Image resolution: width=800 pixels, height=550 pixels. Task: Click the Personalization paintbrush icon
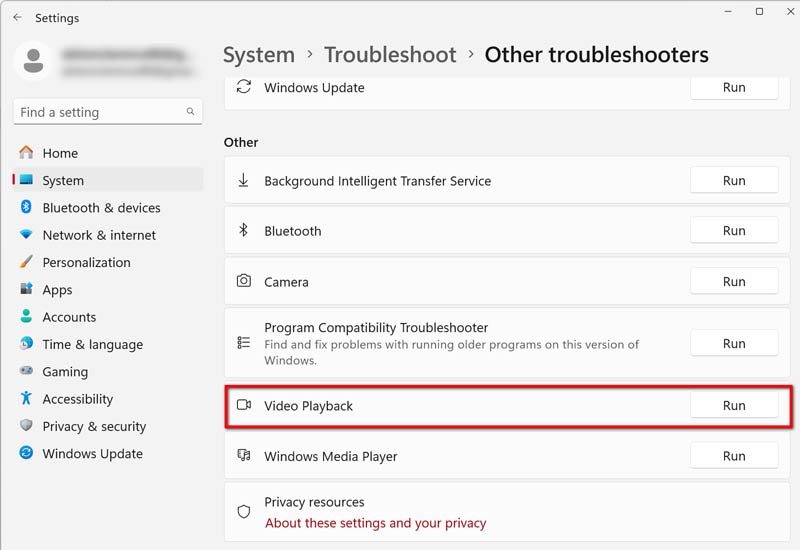pyautogui.click(x=26, y=262)
